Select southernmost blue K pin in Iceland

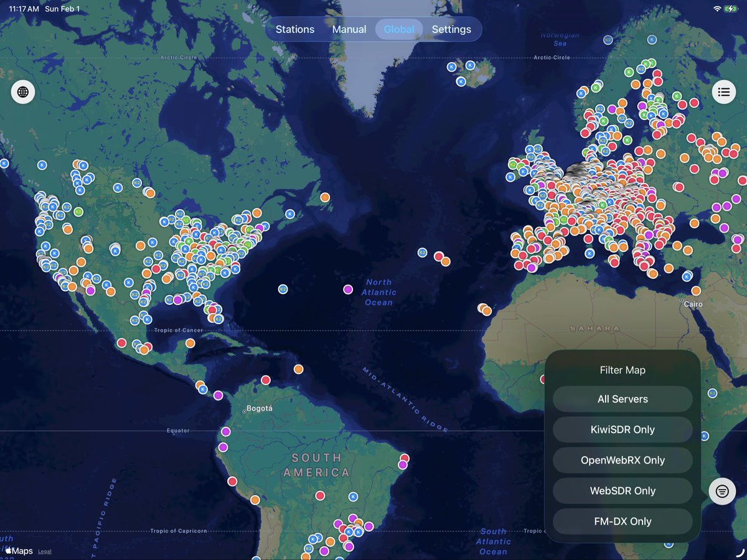[x=461, y=82]
